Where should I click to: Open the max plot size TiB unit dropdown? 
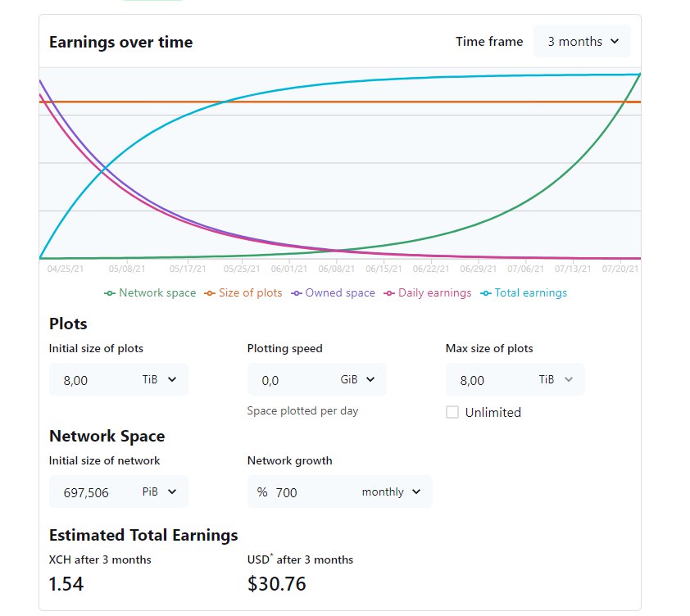(x=556, y=379)
